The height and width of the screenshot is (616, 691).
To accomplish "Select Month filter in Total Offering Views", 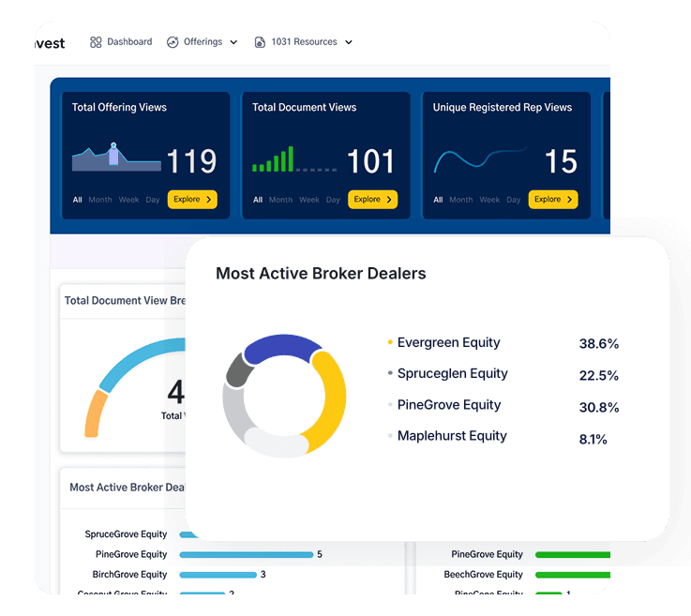I will (x=100, y=200).
